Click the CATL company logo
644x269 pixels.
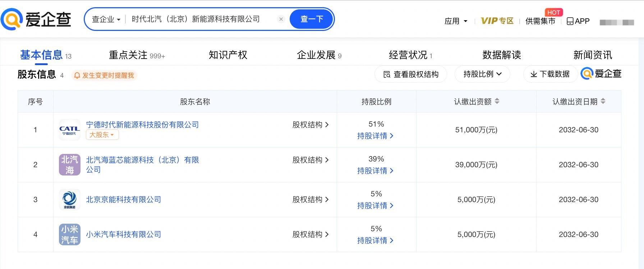tap(69, 130)
